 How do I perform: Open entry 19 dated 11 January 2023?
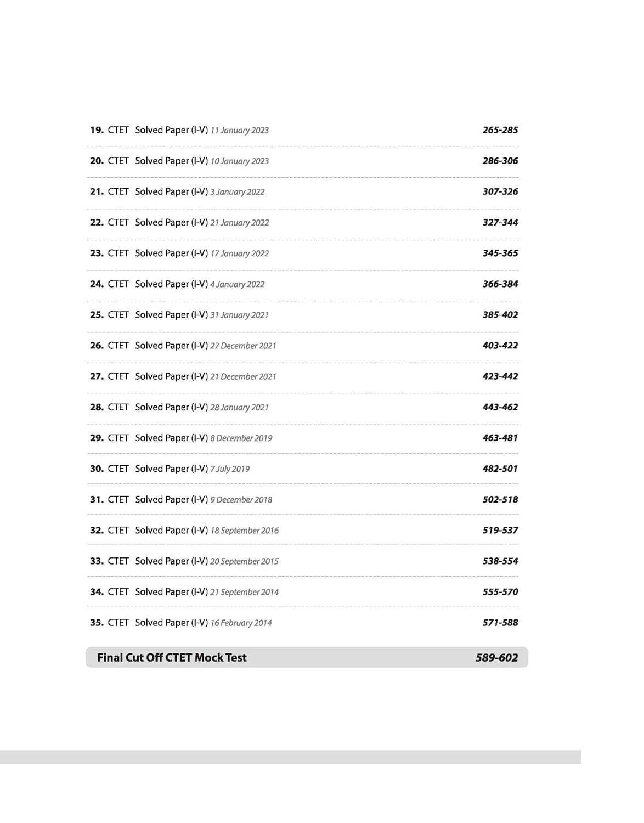(303, 130)
